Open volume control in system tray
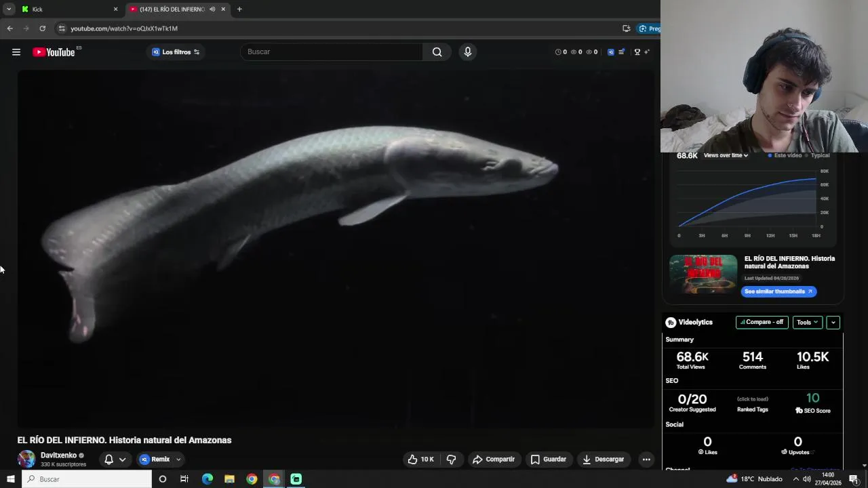Screen dimensions: 868x488 pos(807,479)
